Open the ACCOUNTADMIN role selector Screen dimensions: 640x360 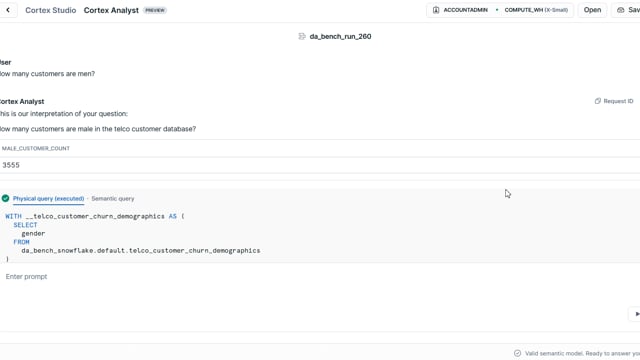pos(460,10)
